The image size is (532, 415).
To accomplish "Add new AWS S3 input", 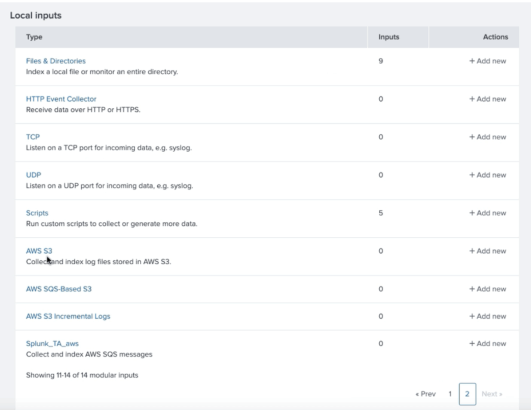I will 488,251.
